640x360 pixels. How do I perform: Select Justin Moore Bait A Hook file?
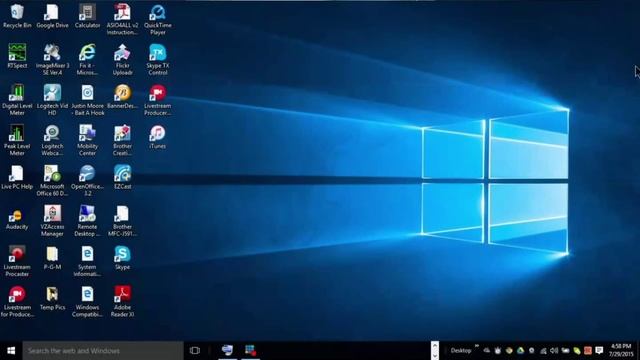click(87, 100)
